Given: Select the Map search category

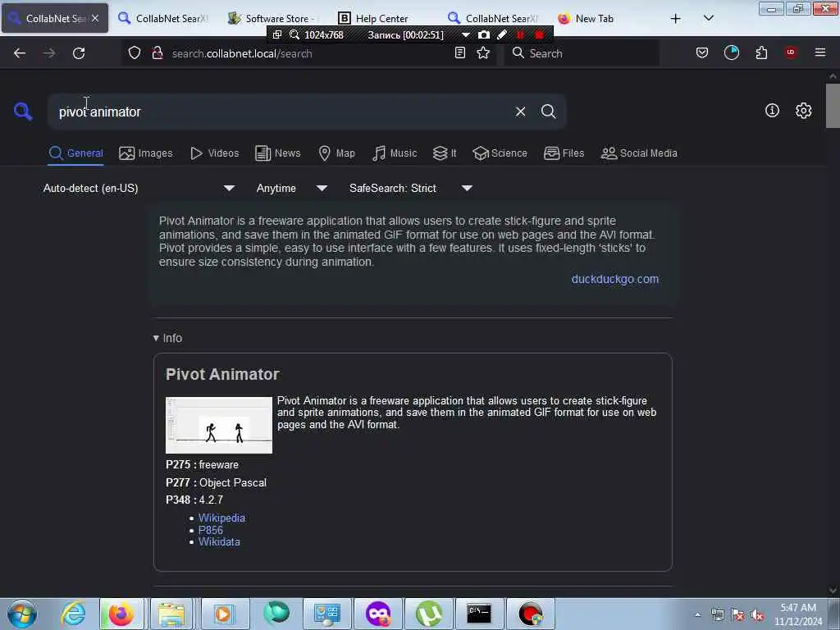Looking at the screenshot, I should coord(336,153).
